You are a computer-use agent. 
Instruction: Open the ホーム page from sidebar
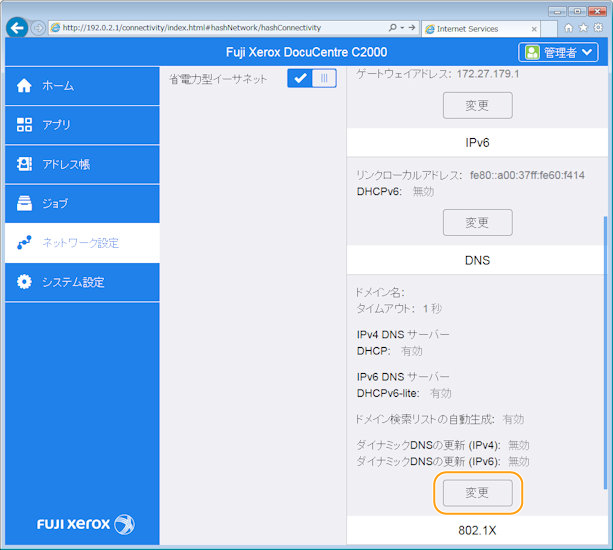[x=80, y=86]
